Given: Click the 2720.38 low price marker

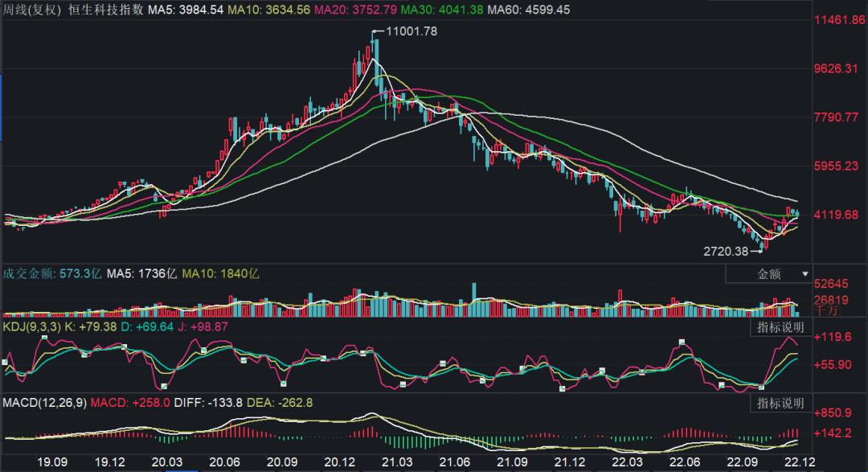Looking at the screenshot, I should 726,252.
